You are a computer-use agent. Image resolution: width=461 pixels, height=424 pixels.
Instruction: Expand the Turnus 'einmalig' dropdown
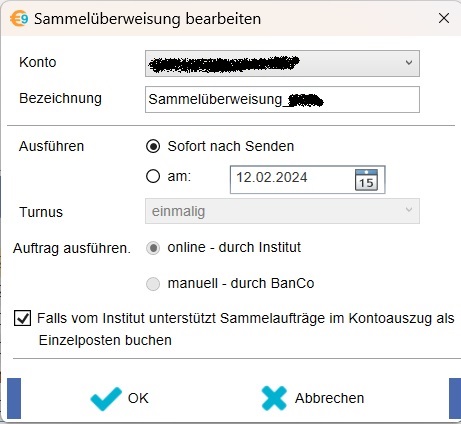click(x=282, y=211)
